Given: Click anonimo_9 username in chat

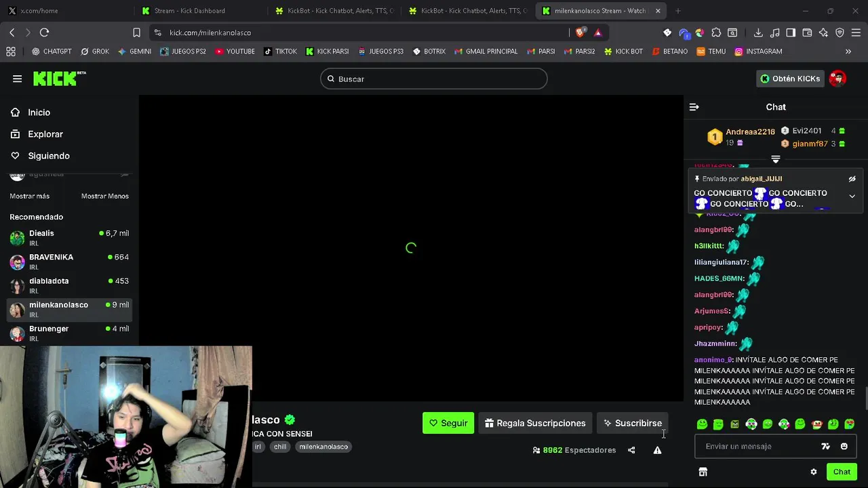Looking at the screenshot, I should click(713, 360).
